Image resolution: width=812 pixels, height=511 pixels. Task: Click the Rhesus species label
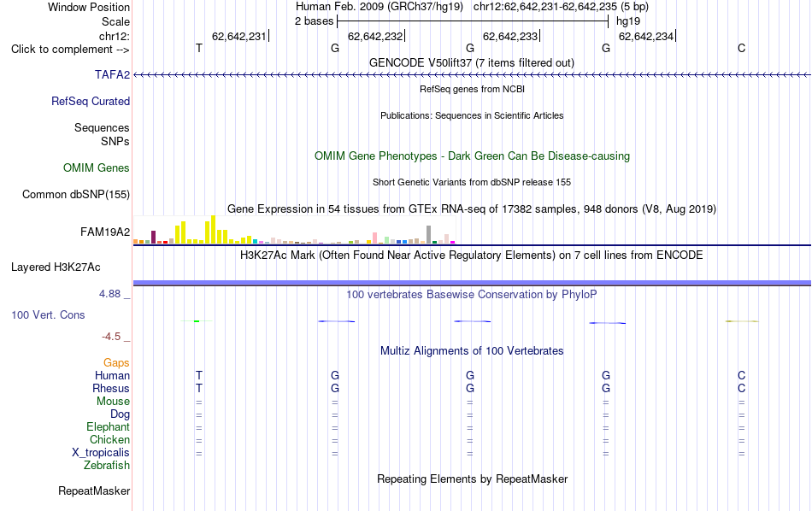pyautogui.click(x=111, y=388)
